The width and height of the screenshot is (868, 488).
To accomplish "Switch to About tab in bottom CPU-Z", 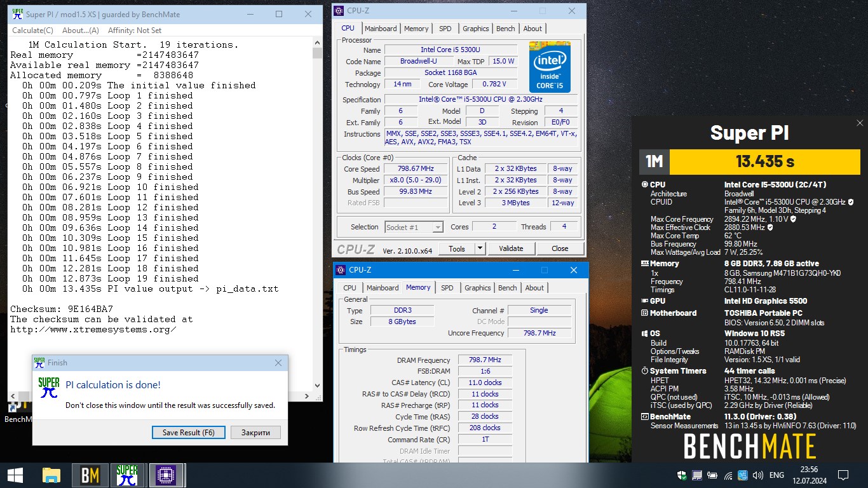I will [534, 288].
